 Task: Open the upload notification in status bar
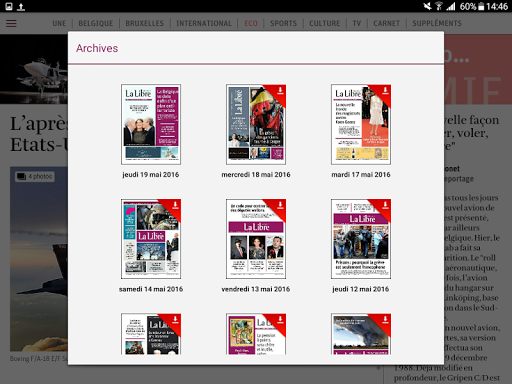[21, 7]
